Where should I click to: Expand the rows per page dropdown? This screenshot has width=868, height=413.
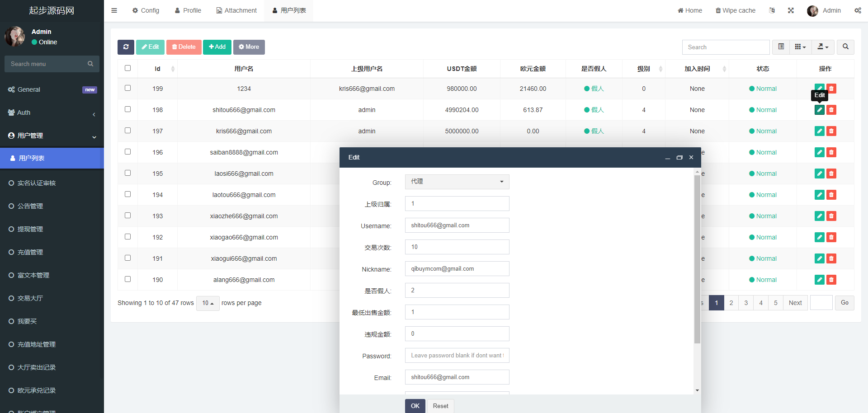pos(208,303)
